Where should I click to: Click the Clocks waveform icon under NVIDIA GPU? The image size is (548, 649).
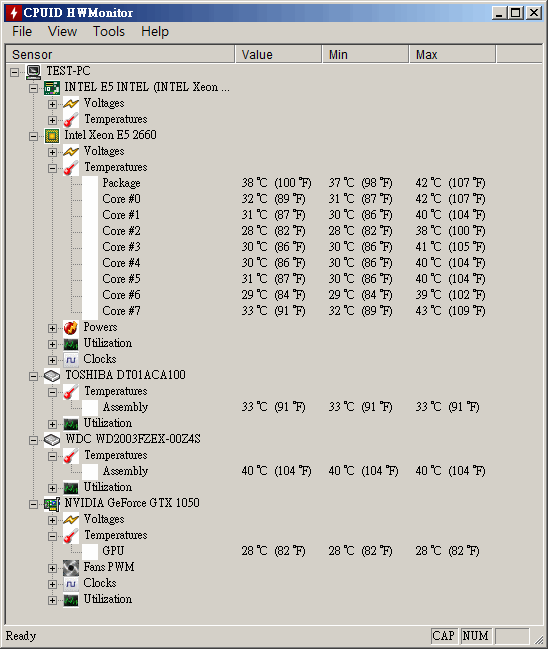pos(71,584)
